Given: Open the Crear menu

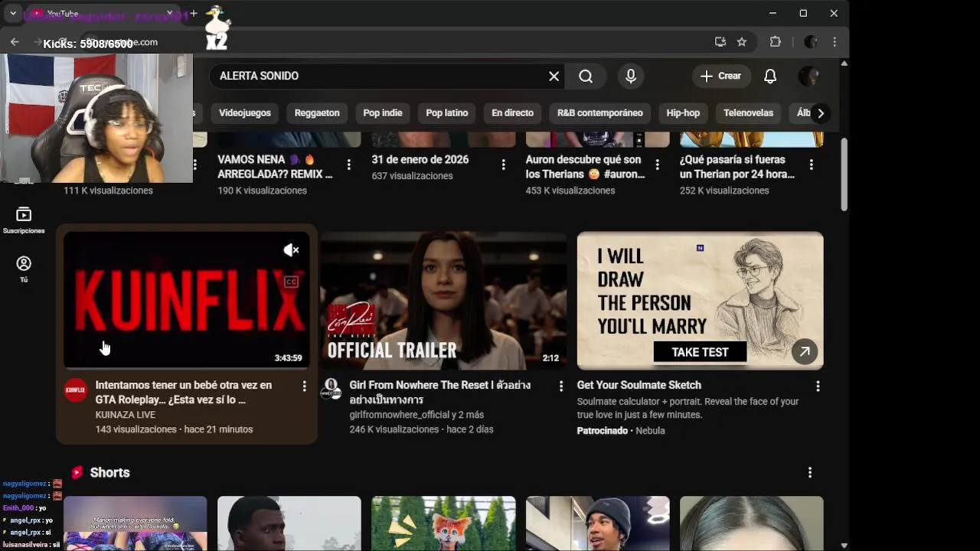Looking at the screenshot, I should click(x=720, y=76).
